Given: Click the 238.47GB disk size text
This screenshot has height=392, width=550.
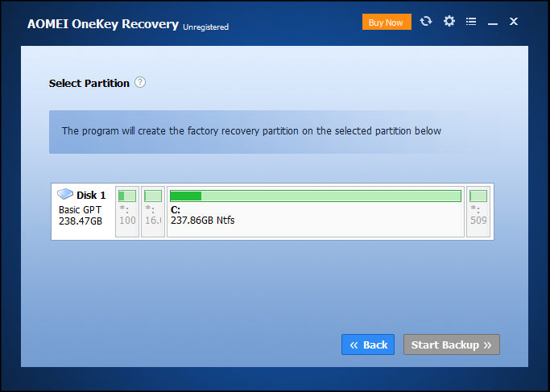Looking at the screenshot, I should (81, 221).
